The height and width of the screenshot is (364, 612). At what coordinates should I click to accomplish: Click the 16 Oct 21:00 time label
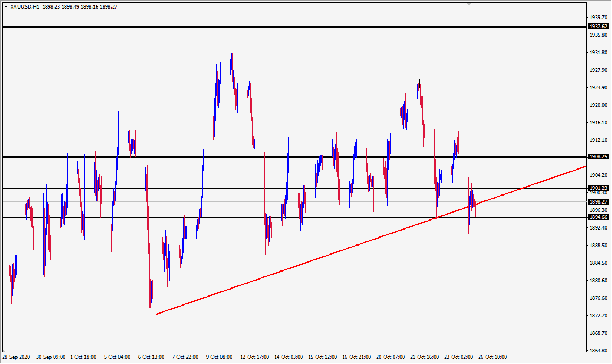coord(356,357)
